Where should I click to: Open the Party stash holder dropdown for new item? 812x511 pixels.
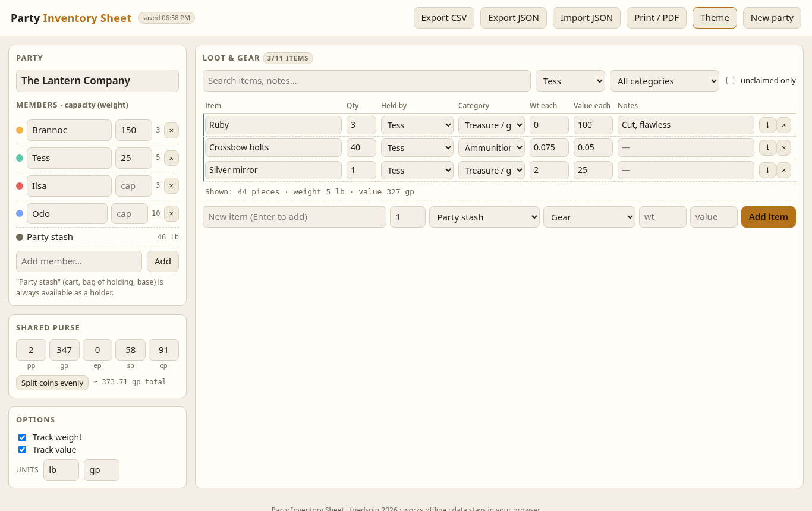pyautogui.click(x=484, y=217)
